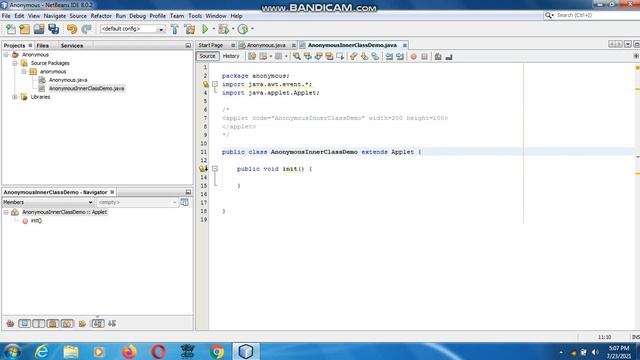Click the Build Project hammer icon
The height and width of the screenshot is (360, 640).
click(x=175, y=29)
